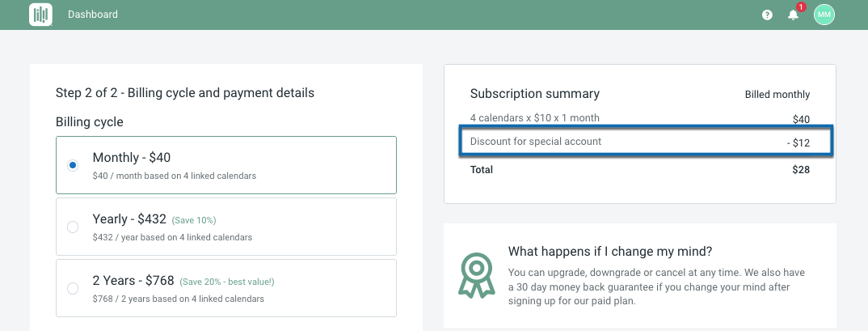Click the Yearly option 'Save 10%' label
The width and height of the screenshot is (868, 331).
point(194,220)
